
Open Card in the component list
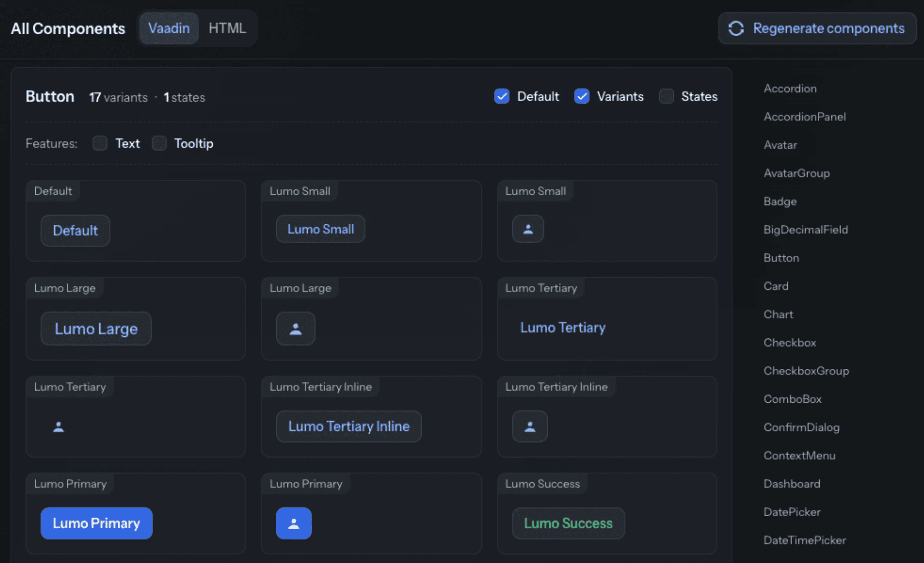(776, 286)
